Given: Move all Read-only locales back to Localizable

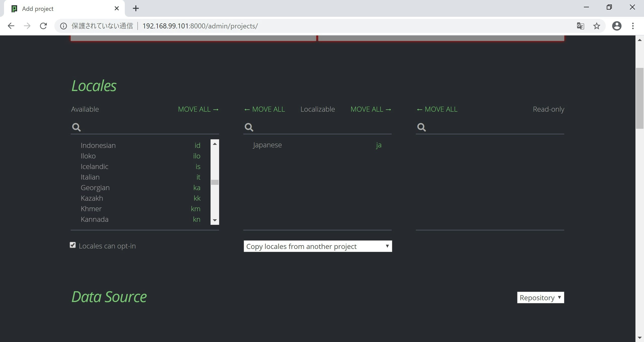Looking at the screenshot, I should pos(437,109).
